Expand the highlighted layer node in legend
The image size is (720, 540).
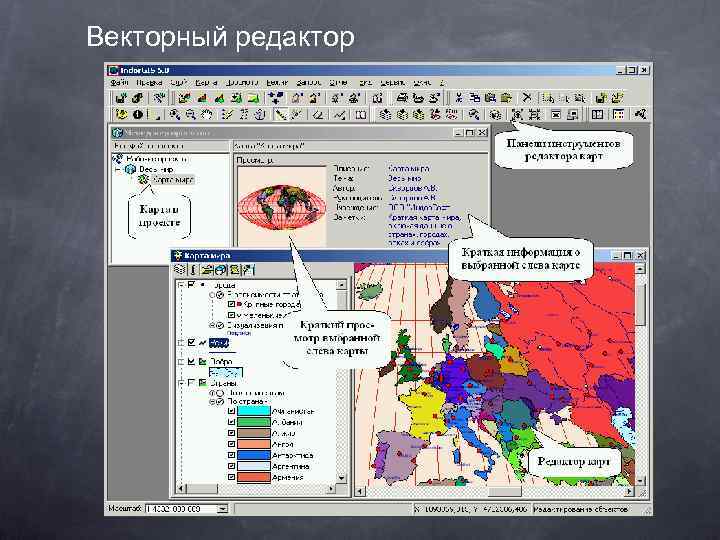point(181,343)
